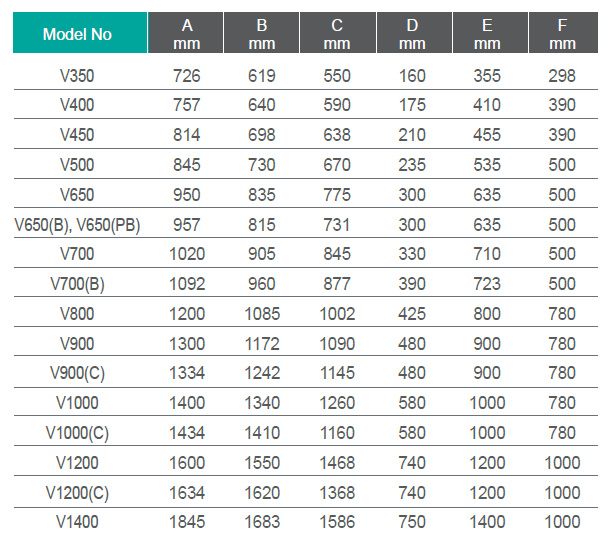Click the V400 model name
The image size is (611, 538).
(x=77, y=105)
